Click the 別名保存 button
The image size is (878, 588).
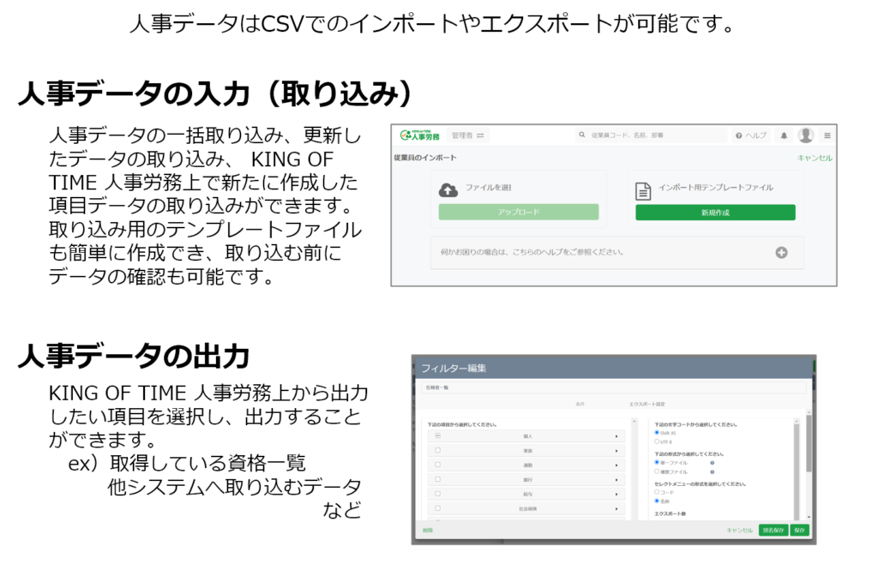773,530
